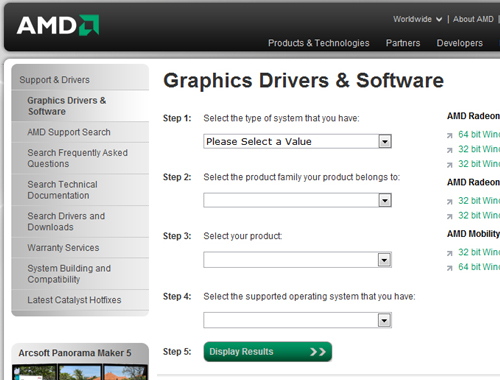This screenshot has width=500, height=380.
Task: Open AMD Support Search
Action: [80, 132]
